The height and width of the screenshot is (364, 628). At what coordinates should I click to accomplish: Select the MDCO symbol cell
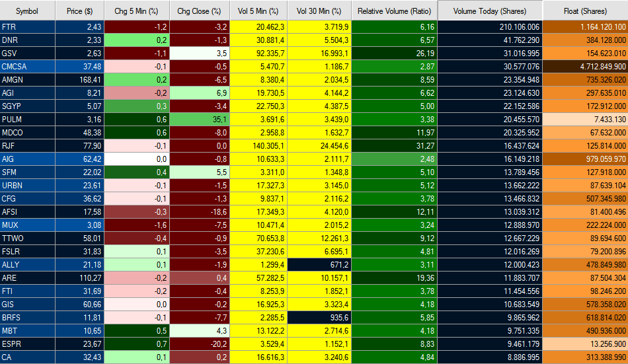pyautogui.click(x=28, y=133)
